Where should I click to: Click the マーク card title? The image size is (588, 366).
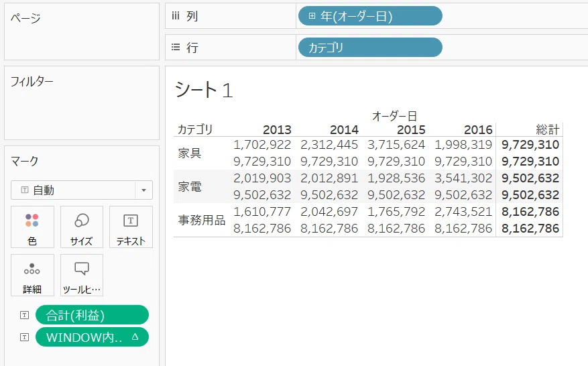(24, 162)
